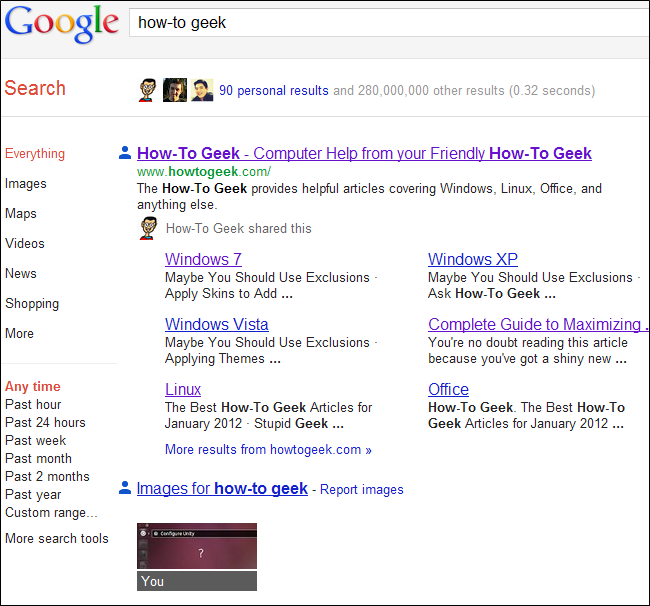The width and height of the screenshot is (650, 606).
Task: Click the third profile photo avatar
Action: pos(202,90)
